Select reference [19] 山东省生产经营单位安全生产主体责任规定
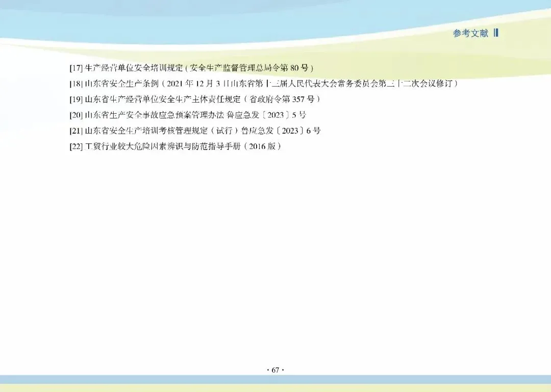The image size is (551, 392). pyautogui.click(x=195, y=99)
